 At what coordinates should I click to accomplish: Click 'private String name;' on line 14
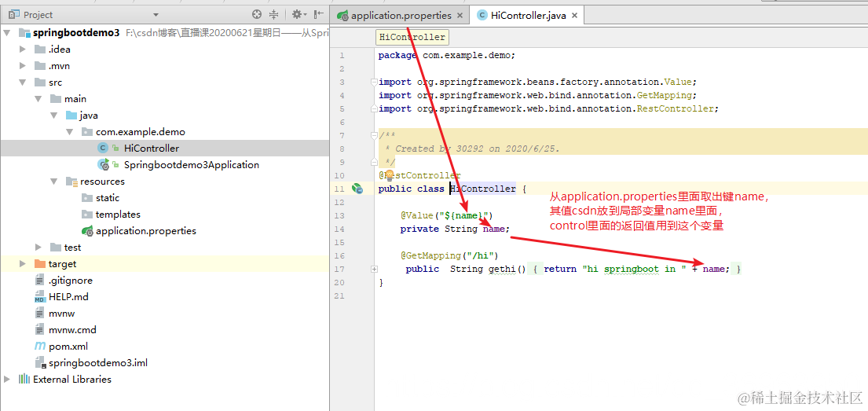[455, 229]
